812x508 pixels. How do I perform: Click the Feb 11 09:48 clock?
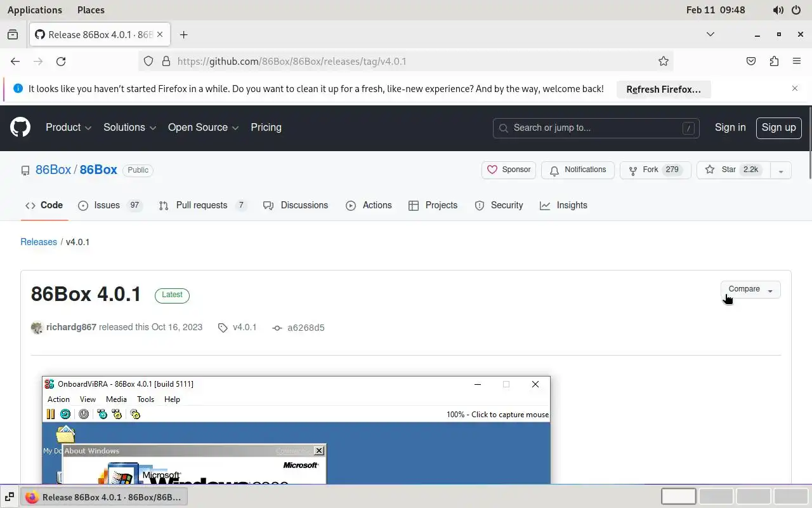716,10
